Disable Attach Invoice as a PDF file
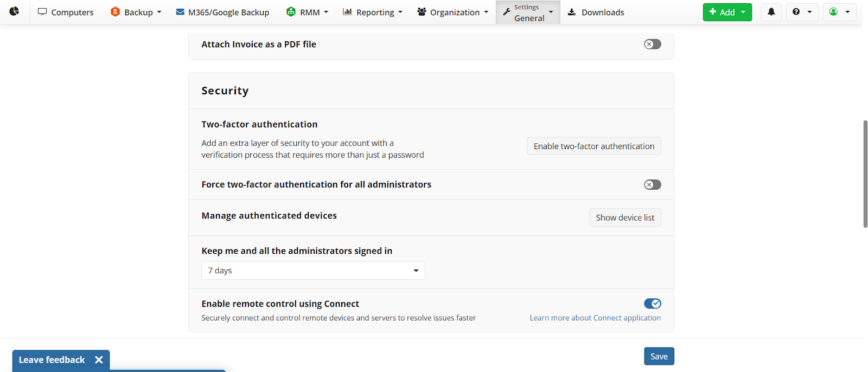Image resolution: width=868 pixels, height=372 pixels. [x=652, y=44]
